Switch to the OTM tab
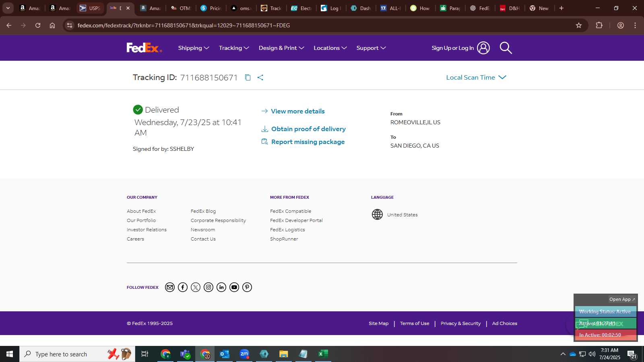Screen dimensions: 644x362 181,8
